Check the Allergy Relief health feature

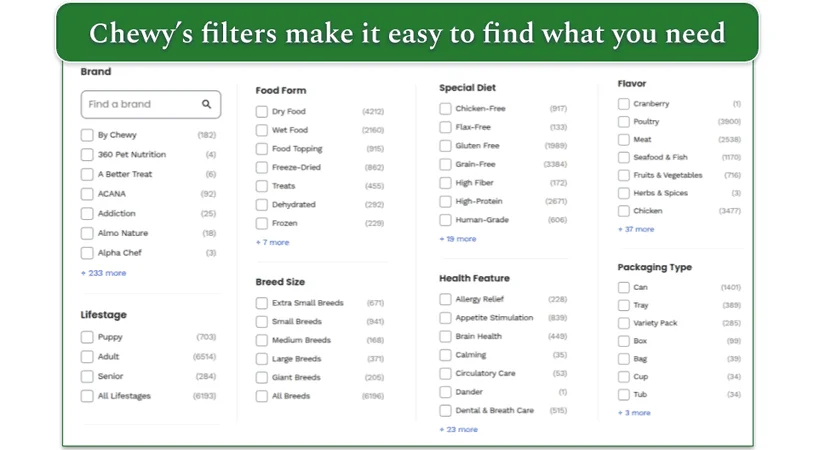(x=445, y=299)
